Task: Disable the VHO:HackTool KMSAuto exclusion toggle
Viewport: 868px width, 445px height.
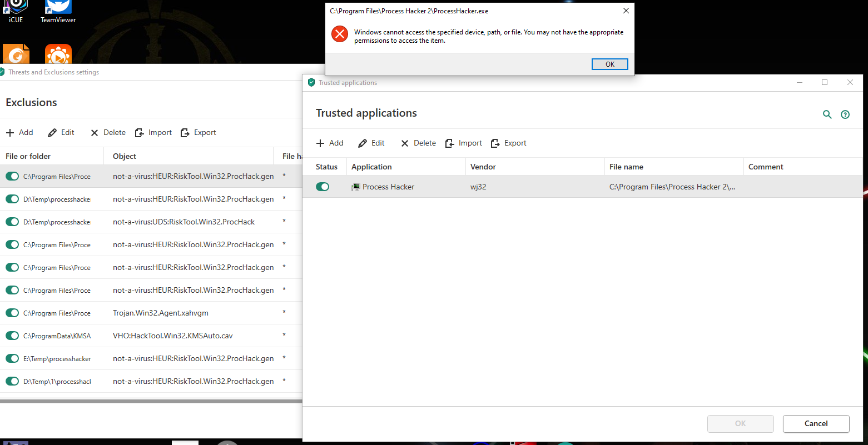Action: (x=12, y=336)
